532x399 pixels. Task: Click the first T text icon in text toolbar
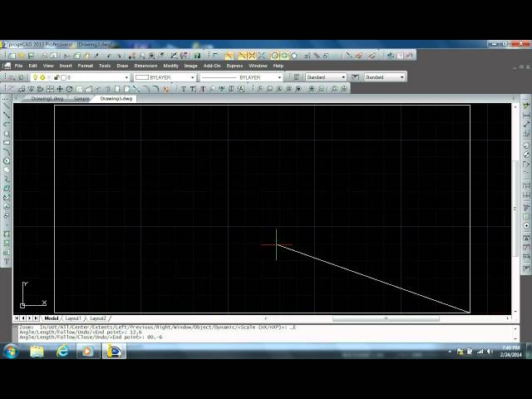point(184,89)
